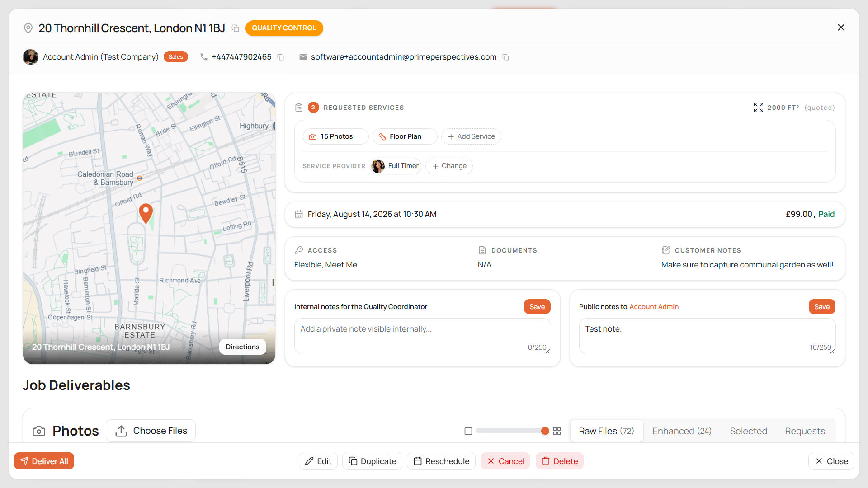Click the Close button in the footer
868x488 pixels.
tap(831, 461)
